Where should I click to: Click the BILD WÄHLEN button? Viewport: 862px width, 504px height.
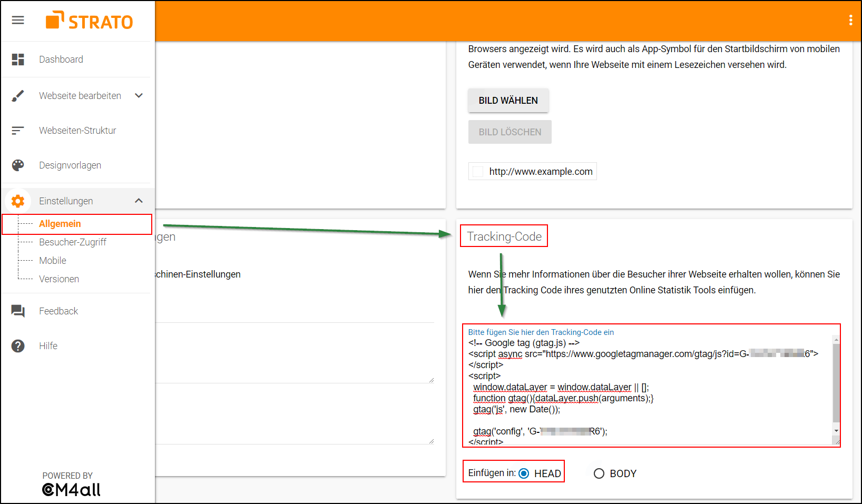point(508,100)
